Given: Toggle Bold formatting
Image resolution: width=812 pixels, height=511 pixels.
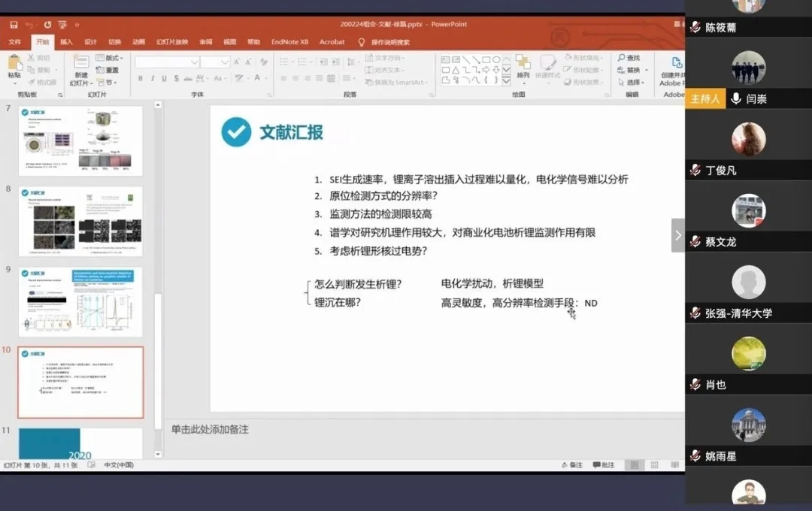Looking at the screenshot, I should [x=141, y=78].
